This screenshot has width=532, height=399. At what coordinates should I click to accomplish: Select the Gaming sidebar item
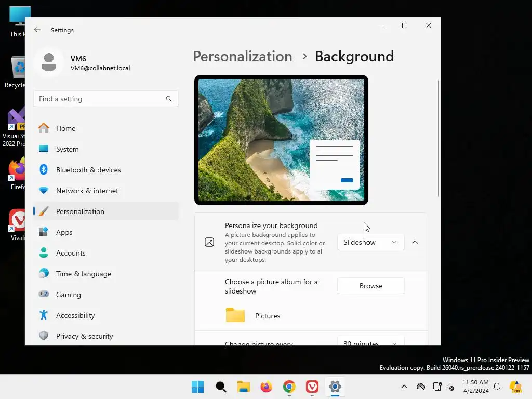click(x=106, y=295)
